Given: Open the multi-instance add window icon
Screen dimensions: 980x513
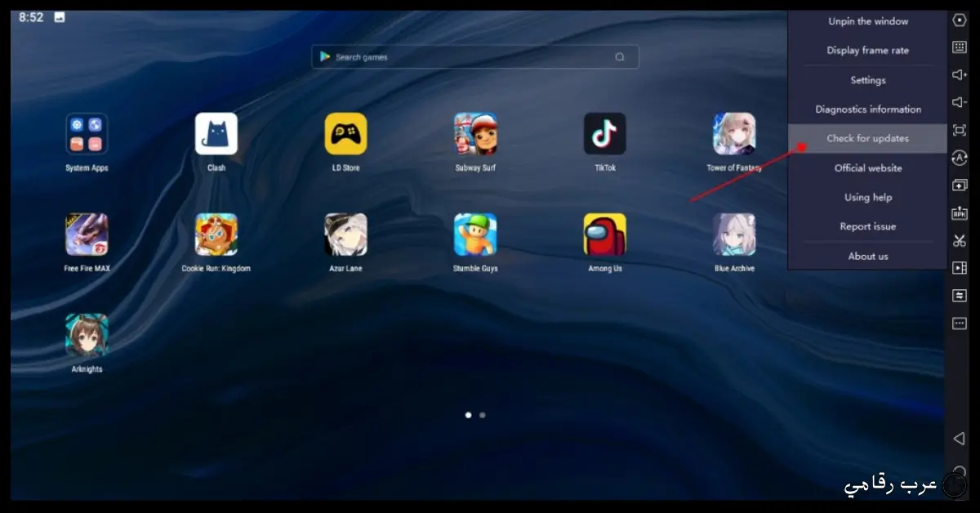Looking at the screenshot, I should pos(960,185).
